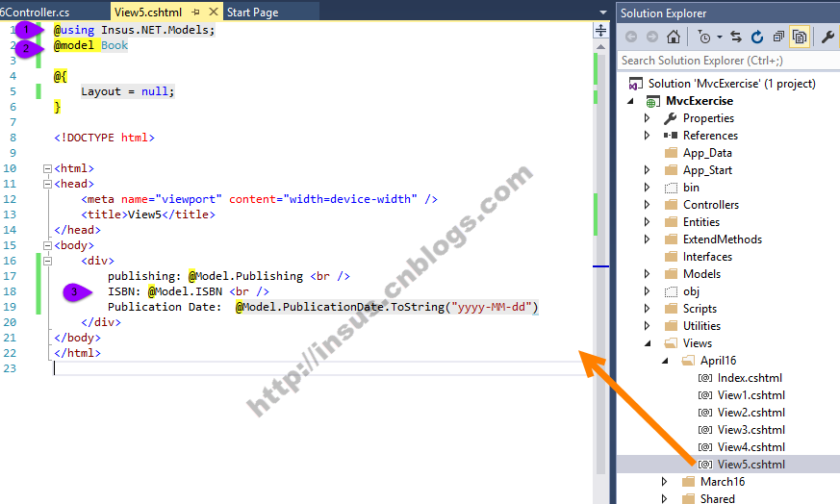Viewport: 840px width, 504px height.
Task: Expand the Utilities folder
Action: click(647, 326)
